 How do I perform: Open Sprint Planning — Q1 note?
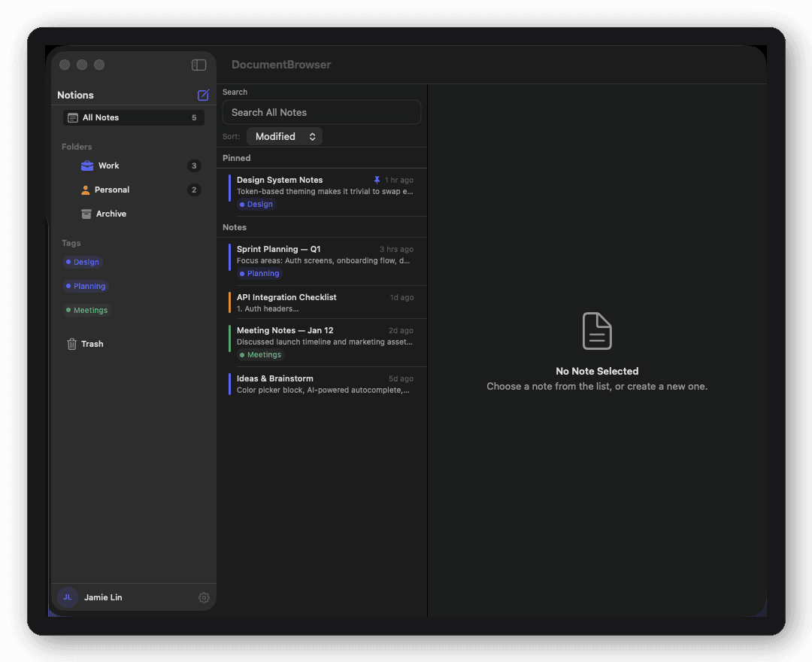(x=322, y=261)
